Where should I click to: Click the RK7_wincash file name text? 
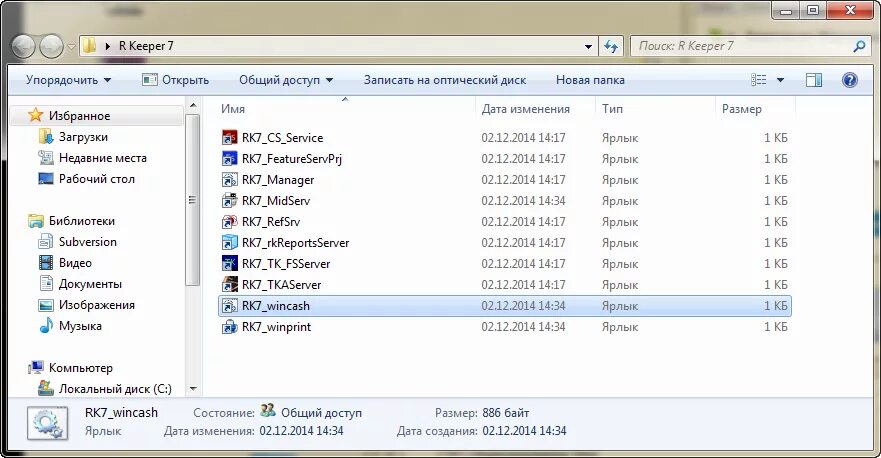(276, 306)
